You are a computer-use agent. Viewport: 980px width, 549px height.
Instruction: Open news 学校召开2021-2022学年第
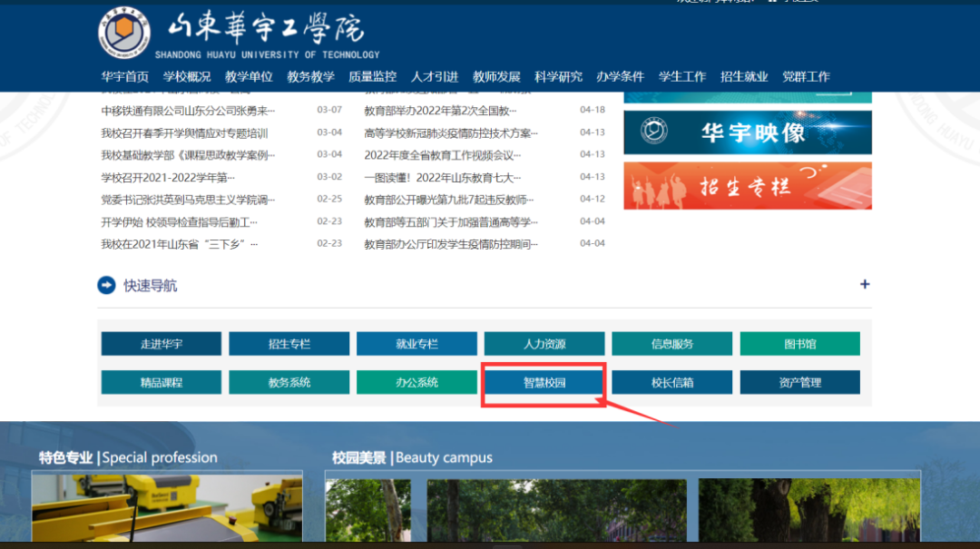coord(168,178)
